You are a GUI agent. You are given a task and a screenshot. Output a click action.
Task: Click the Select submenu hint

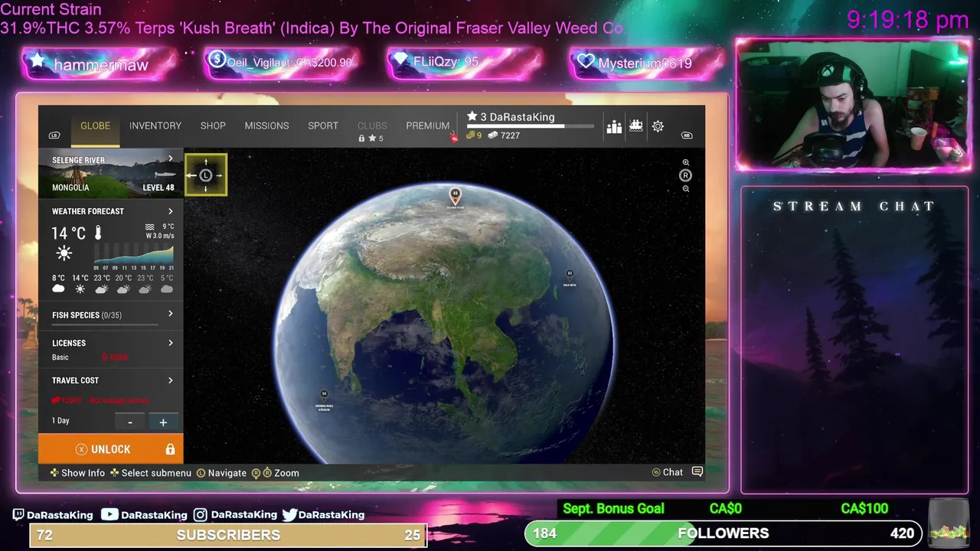[150, 473]
